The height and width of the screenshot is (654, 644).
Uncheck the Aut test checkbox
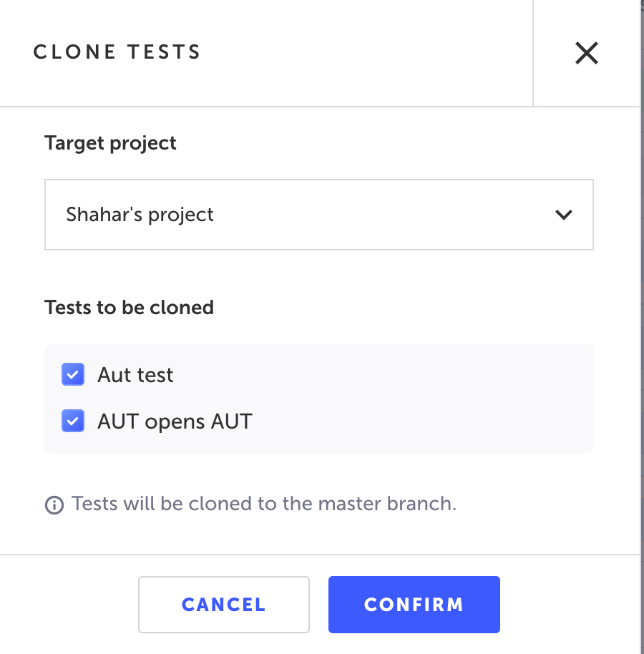(x=73, y=374)
